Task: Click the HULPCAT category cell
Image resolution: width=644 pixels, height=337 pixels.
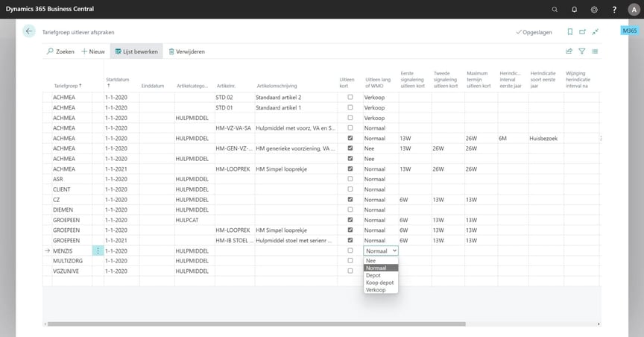Action: 195,220
